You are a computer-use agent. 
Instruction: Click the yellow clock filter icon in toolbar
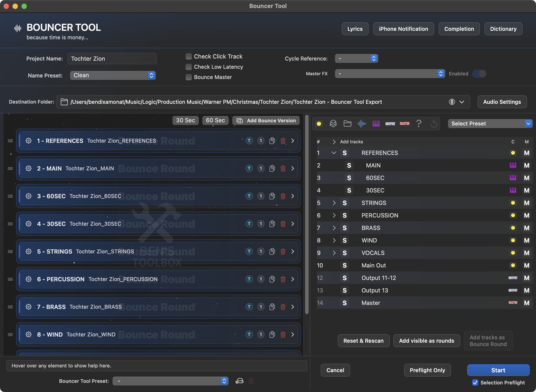point(319,124)
